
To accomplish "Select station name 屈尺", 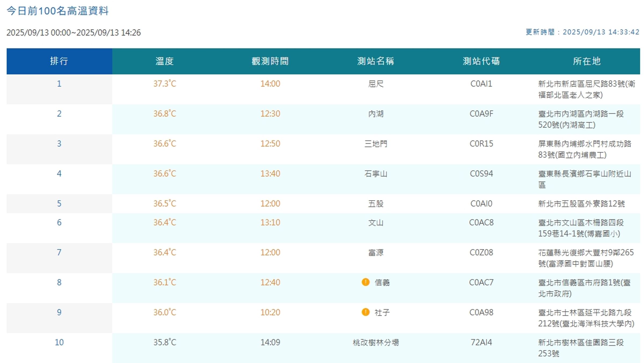I will click(376, 84).
